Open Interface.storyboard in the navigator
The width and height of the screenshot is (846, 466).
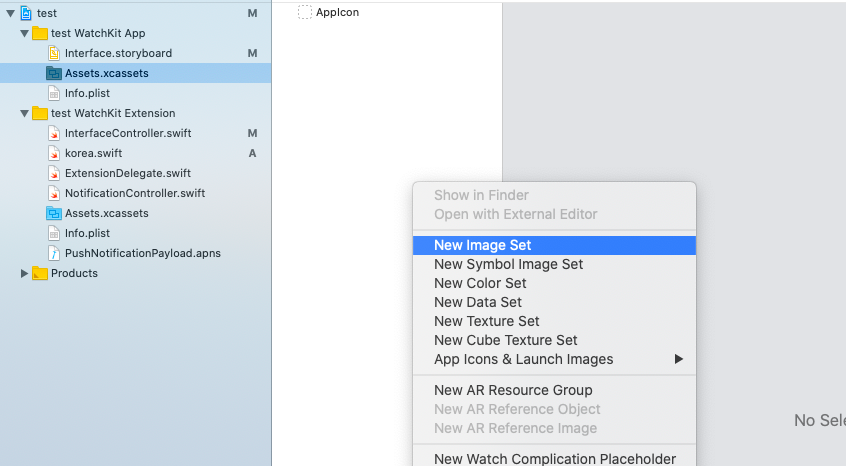pos(135,53)
